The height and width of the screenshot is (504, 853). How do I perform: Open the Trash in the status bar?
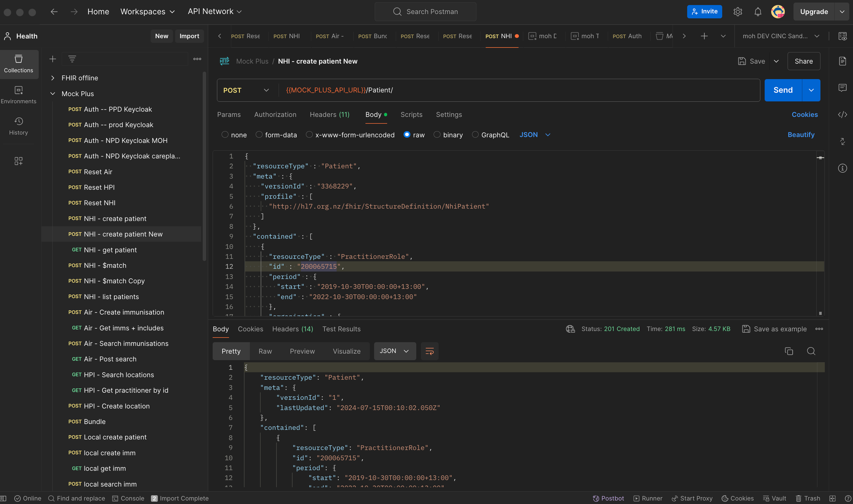(x=808, y=498)
